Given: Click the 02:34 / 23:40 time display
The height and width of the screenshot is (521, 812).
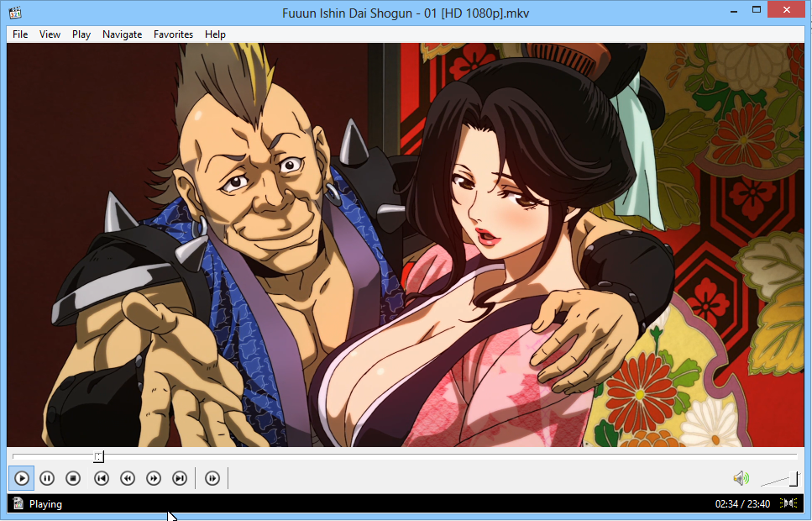Looking at the screenshot, I should coord(742,503).
